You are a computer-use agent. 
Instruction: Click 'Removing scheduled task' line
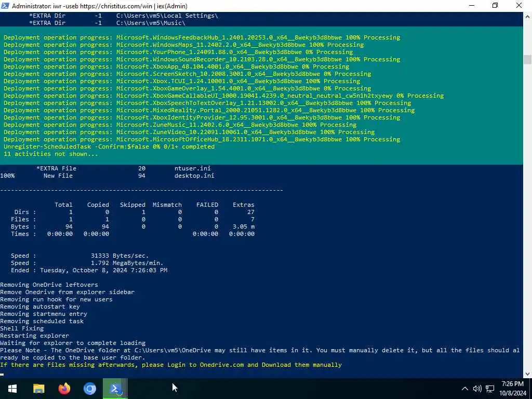pyautogui.click(x=42, y=321)
